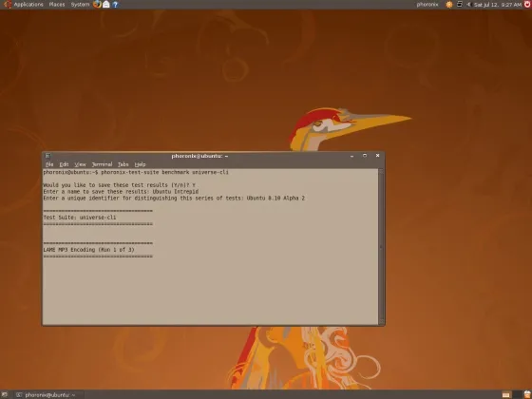The width and height of the screenshot is (532, 399).
Task: Click the orange update notifier icon
Action: (x=449, y=5)
